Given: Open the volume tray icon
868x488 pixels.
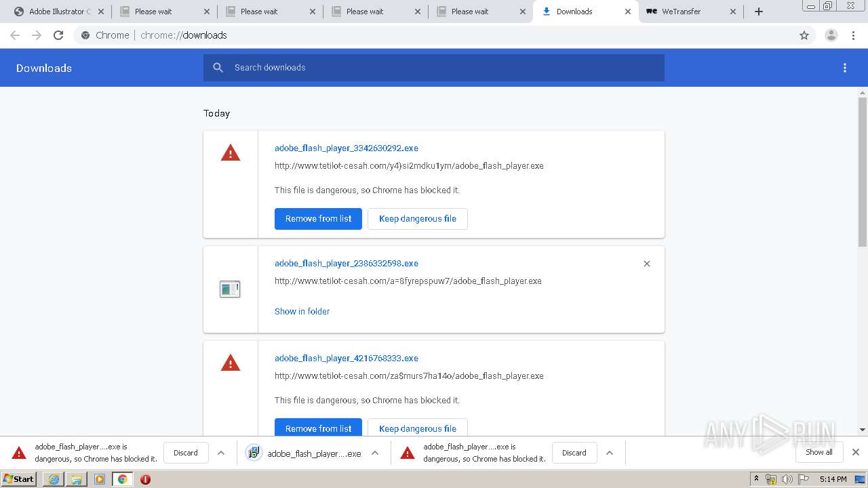Looking at the screenshot, I should pyautogui.click(x=787, y=479).
